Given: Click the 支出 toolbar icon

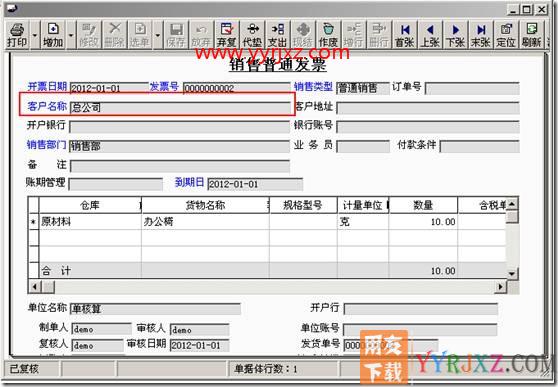Looking at the screenshot, I should tap(277, 35).
